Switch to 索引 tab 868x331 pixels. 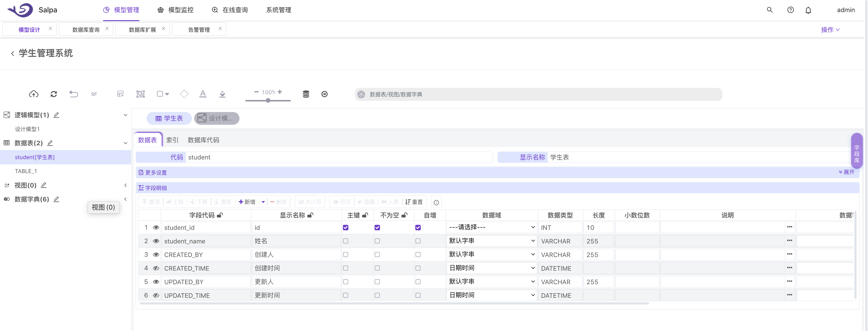172,140
